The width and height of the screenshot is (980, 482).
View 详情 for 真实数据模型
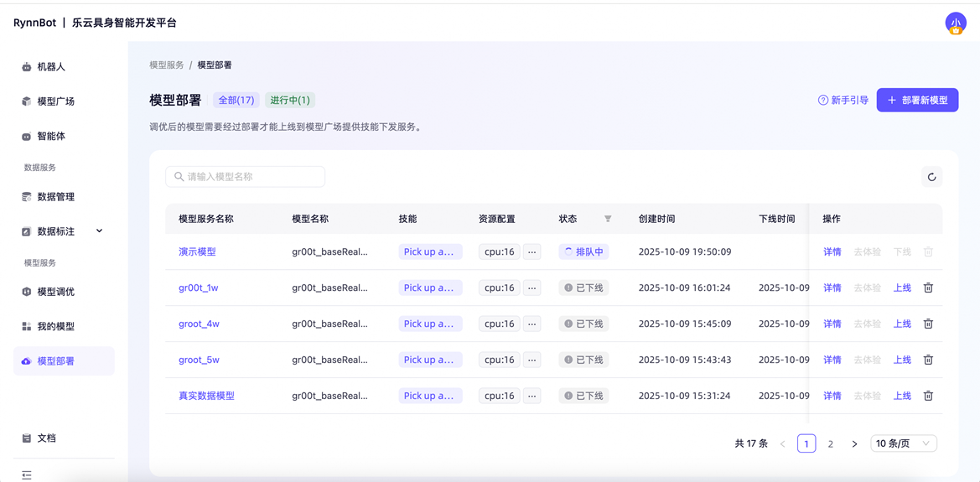[832, 396]
